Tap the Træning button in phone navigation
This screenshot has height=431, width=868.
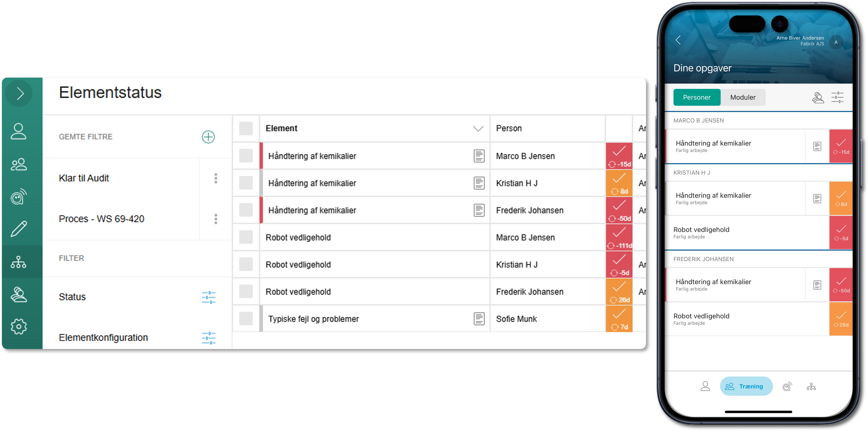[x=746, y=386]
